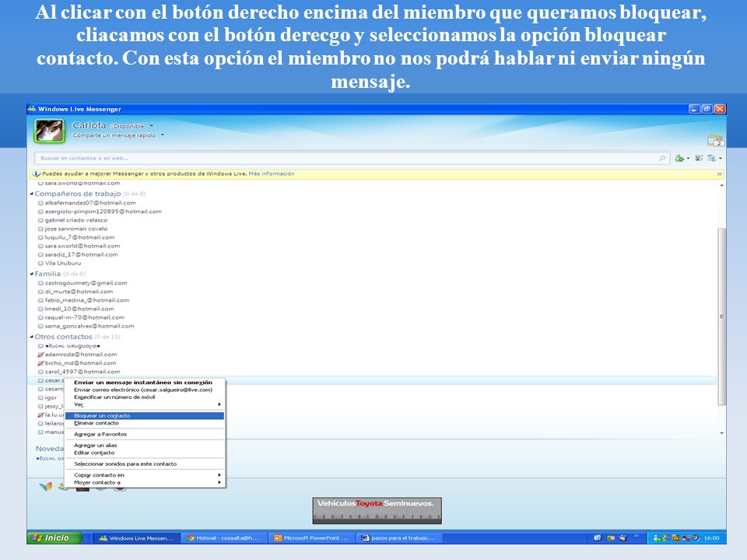Viewport: 747px width, 560px height.
Task: Open the Copiar contacto en submenu
Action: point(145,474)
